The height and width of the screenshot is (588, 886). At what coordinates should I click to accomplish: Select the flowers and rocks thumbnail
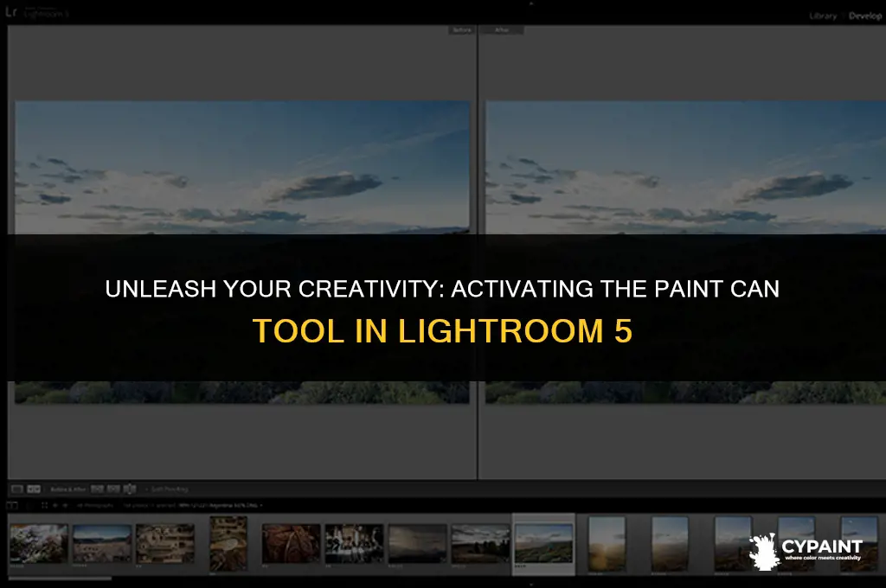pos(38,543)
